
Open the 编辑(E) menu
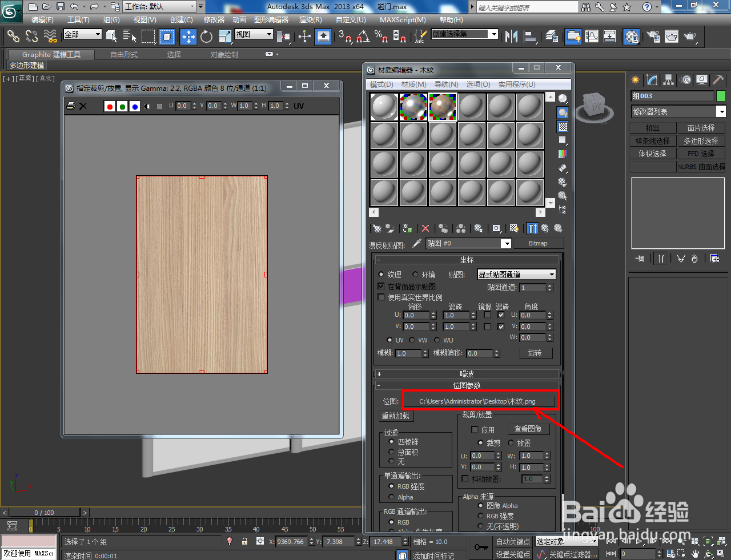coord(42,19)
